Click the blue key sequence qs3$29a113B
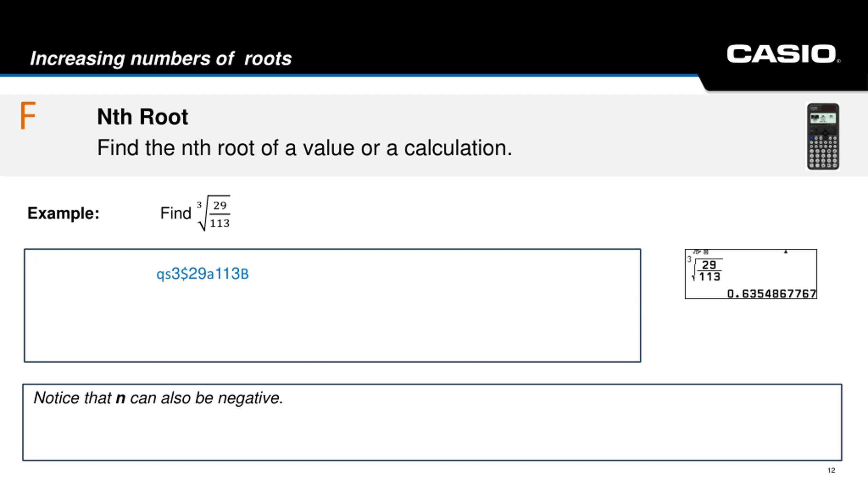 click(x=202, y=274)
